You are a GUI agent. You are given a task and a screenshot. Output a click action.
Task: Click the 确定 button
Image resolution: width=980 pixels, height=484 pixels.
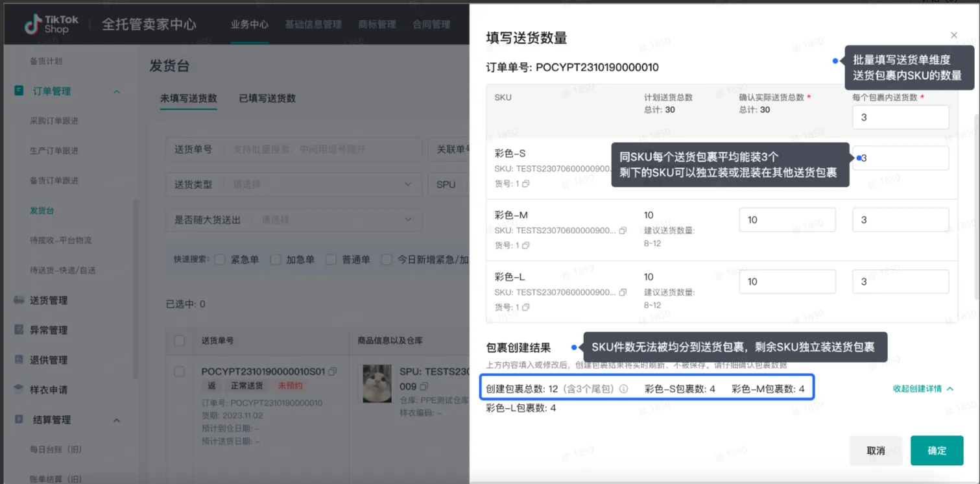(937, 450)
